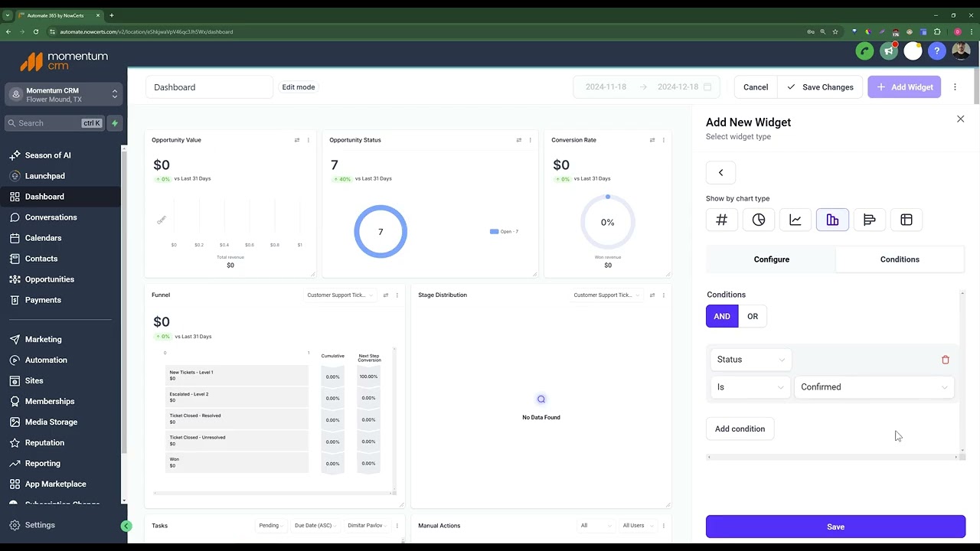This screenshot has width=980, height=551.
Task: Open the Is operator dropdown
Action: [751, 387]
